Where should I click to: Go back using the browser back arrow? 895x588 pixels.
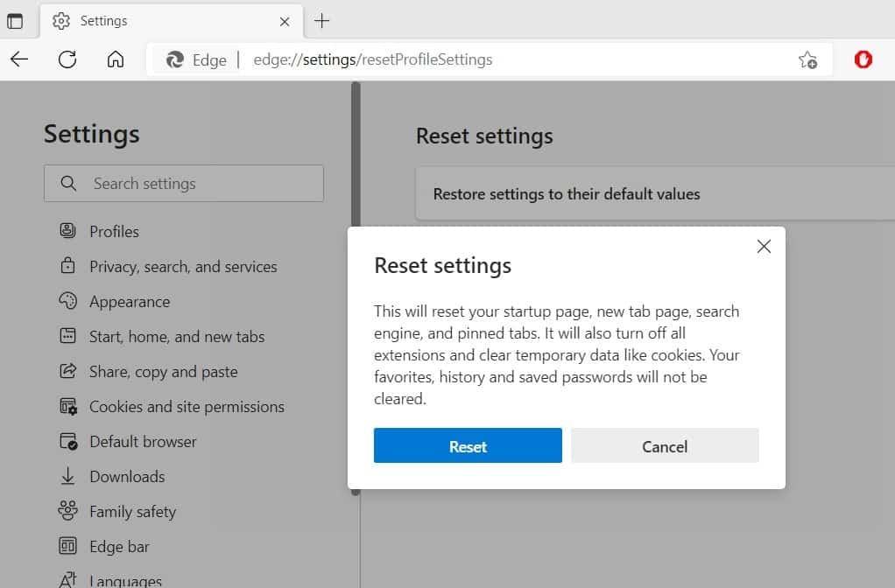click(19, 59)
